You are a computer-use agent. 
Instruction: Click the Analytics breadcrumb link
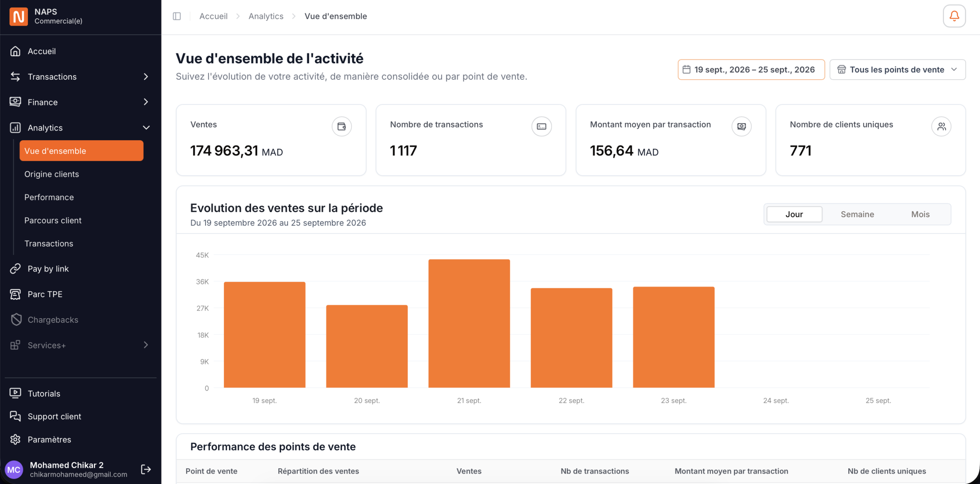point(266,16)
